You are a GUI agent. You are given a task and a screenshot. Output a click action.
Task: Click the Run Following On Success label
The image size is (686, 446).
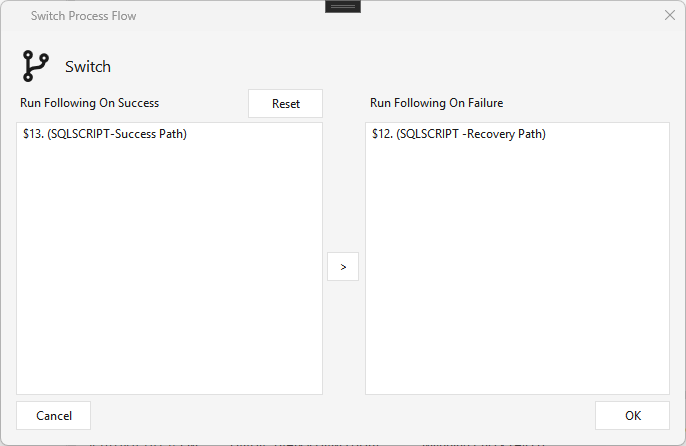click(x=90, y=103)
